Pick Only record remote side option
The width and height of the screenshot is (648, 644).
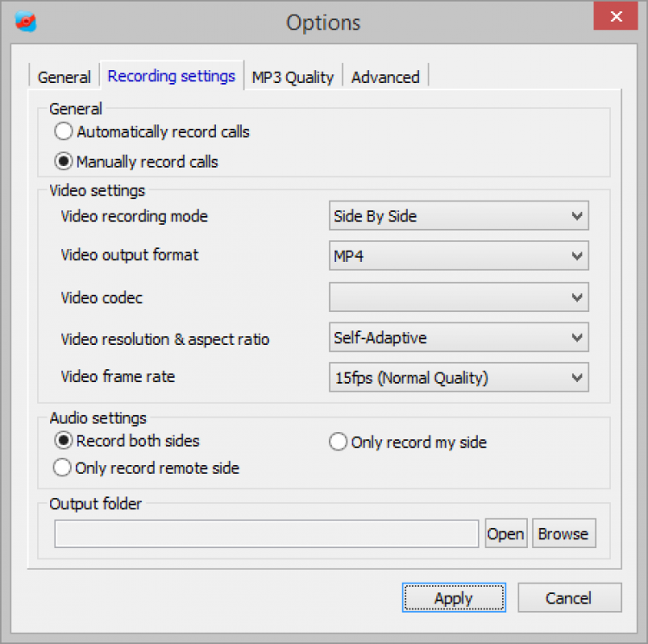point(63,468)
